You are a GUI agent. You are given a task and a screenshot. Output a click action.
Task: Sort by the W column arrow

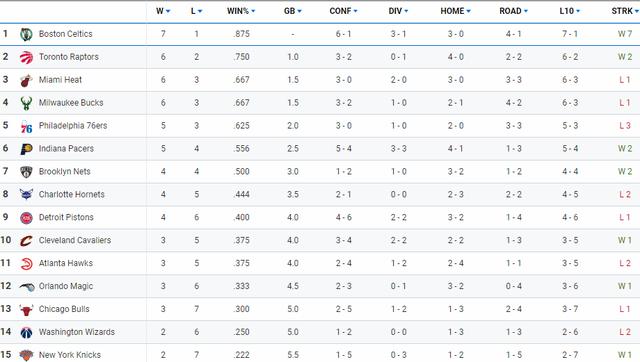pyautogui.click(x=168, y=11)
